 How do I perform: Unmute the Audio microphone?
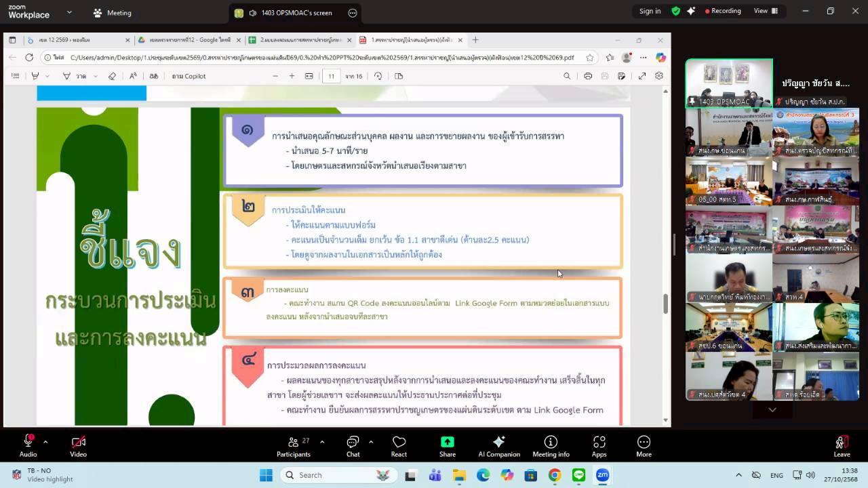[28, 446]
